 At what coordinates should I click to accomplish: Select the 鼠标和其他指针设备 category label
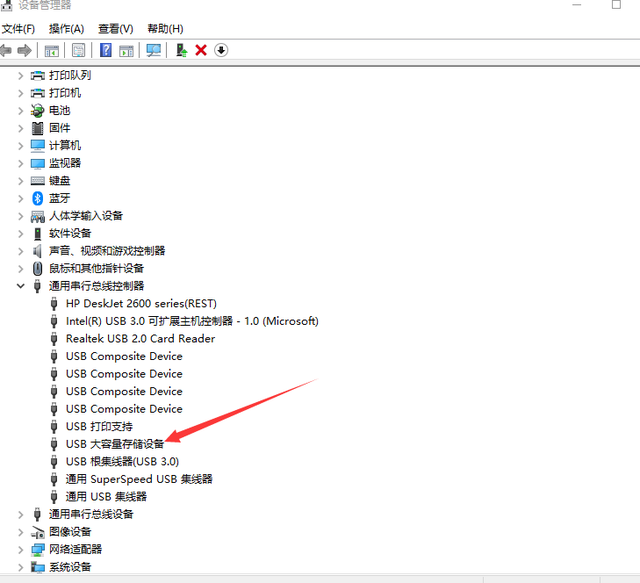[x=96, y=269]
